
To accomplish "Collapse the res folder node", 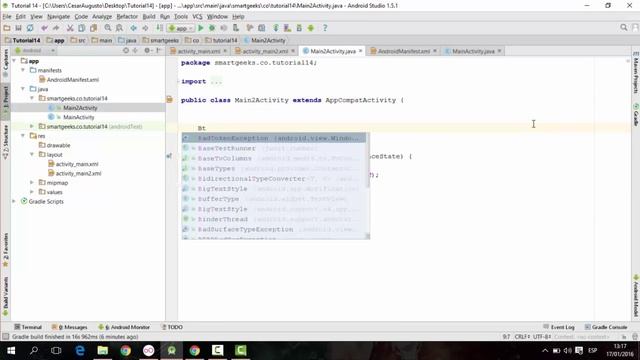I will point(23,136).
